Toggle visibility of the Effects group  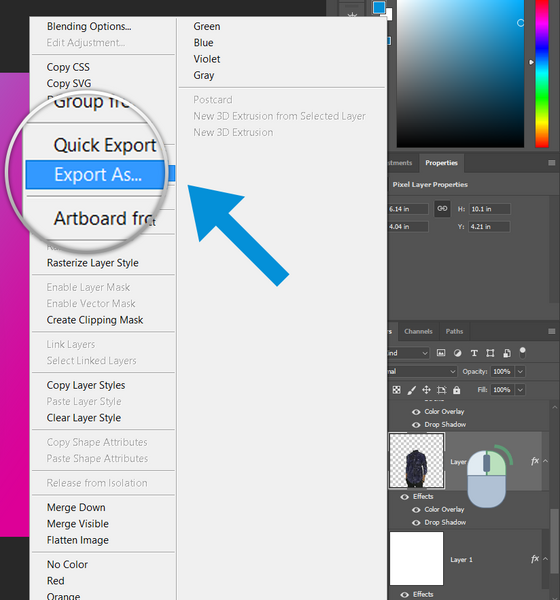405,497
